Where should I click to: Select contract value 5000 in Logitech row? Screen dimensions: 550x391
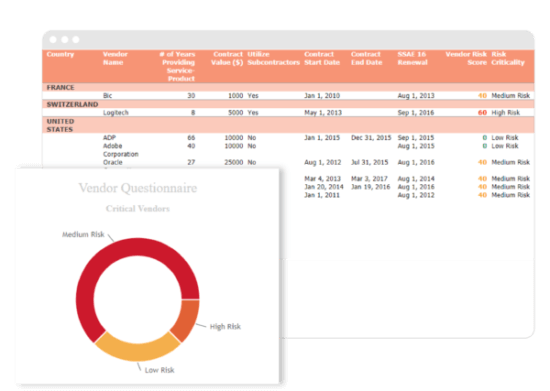(235, 113)
